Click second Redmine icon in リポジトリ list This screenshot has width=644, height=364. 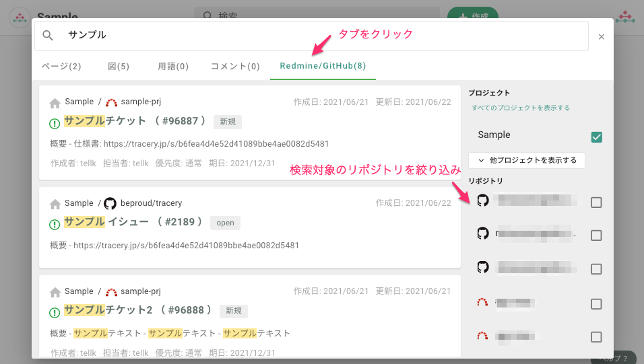click(x=482, y=336)
